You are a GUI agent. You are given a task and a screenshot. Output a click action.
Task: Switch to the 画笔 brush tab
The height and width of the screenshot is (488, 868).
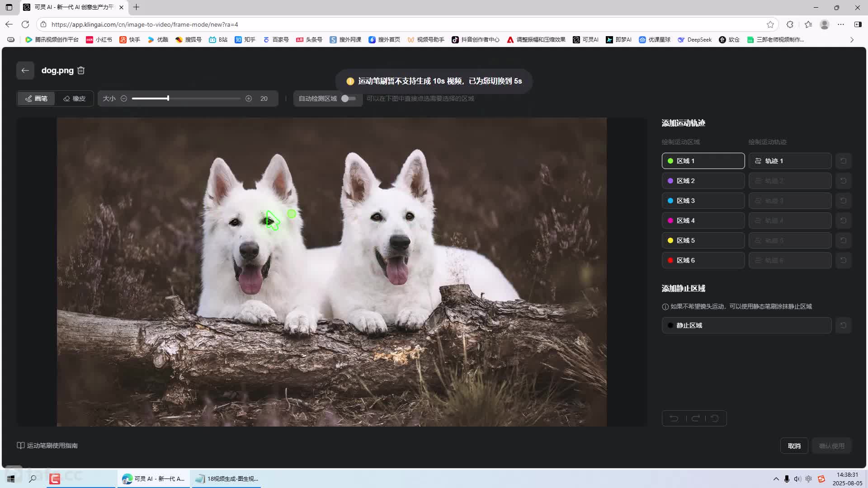[x=36, y=99]
